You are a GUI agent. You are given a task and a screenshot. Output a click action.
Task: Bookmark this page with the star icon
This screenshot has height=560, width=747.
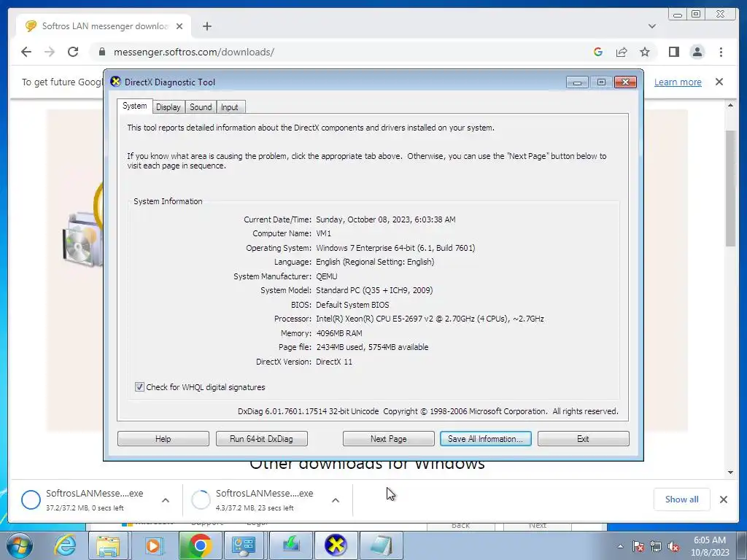(x=645, y=52)
